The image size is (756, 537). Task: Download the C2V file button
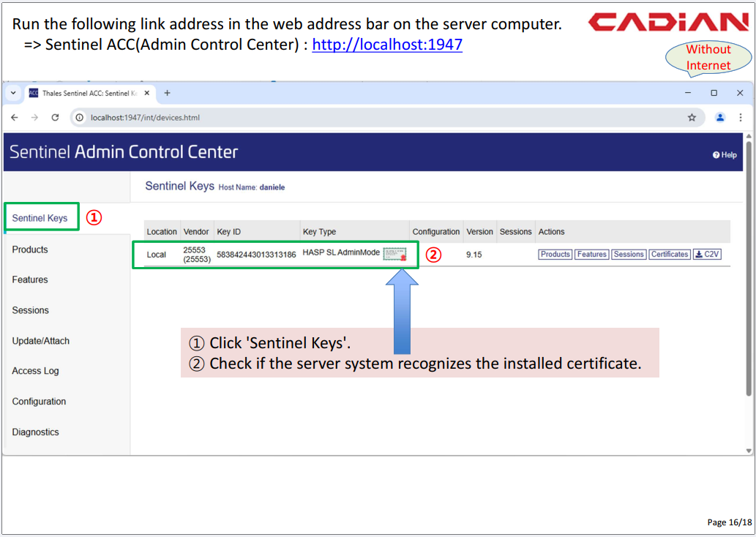[708, 255]
